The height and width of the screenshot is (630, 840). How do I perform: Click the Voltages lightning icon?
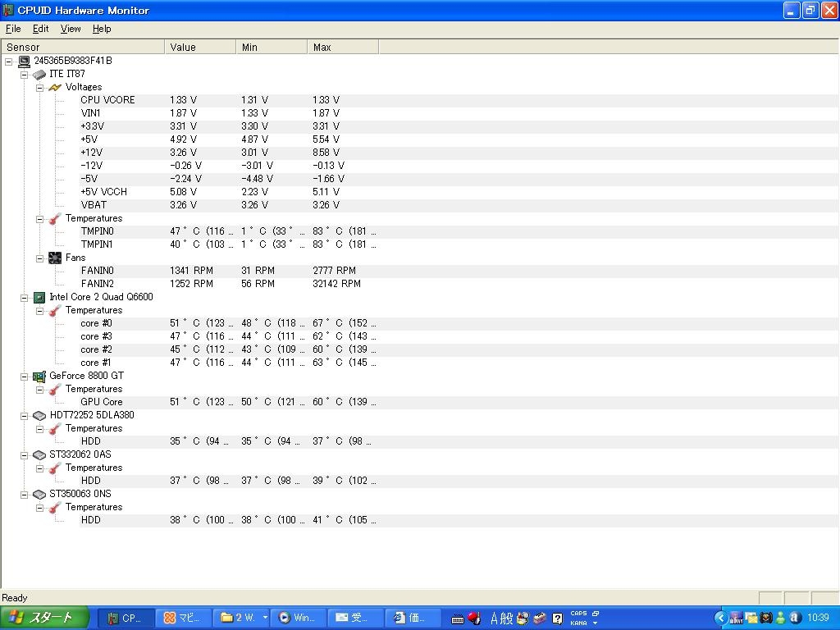tap(55, 87)
